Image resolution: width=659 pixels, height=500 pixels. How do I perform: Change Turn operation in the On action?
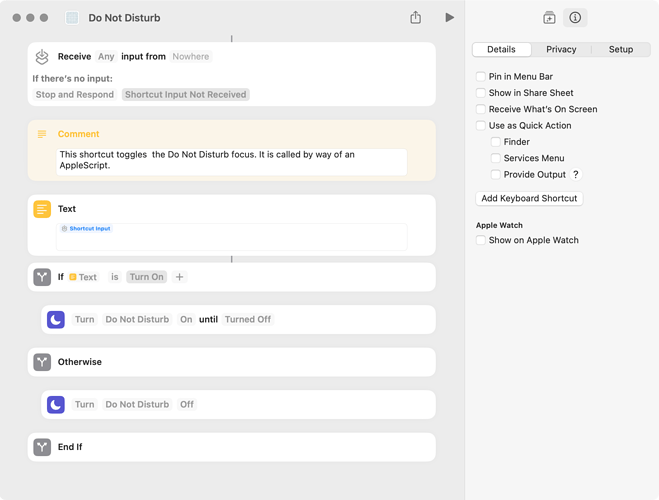click(84, 319)
